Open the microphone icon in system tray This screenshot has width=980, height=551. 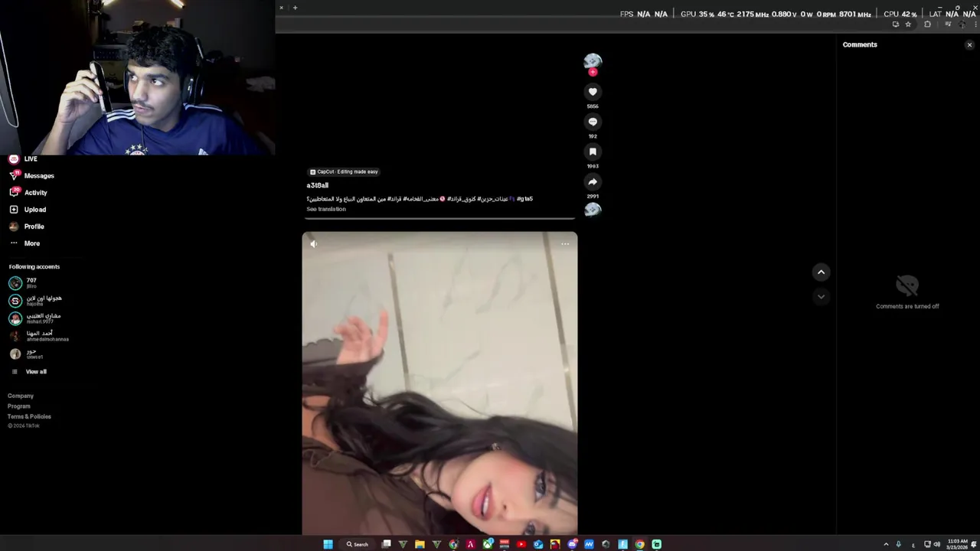(x=899, y=544)
